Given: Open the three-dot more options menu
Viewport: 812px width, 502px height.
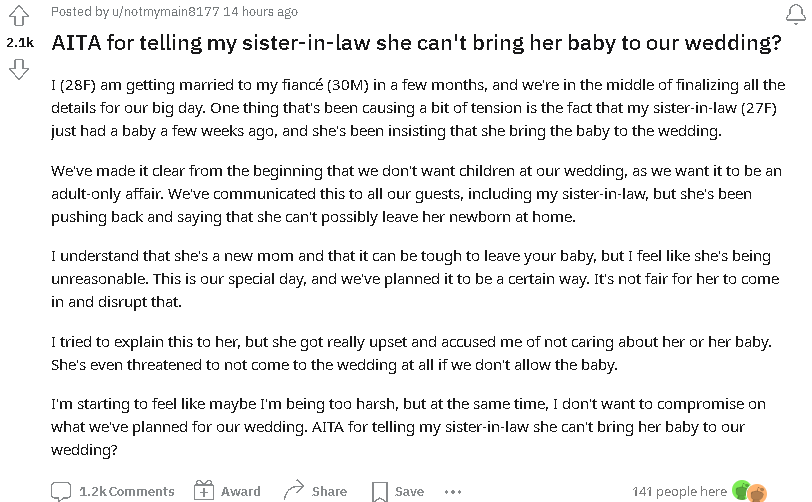Looking at the screenshot, I should 453,492.
